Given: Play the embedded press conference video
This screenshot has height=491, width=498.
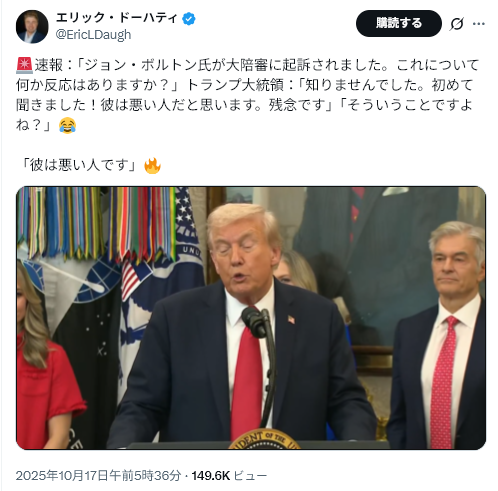Looking at the screenshot, I should click(x=251, y=318).
